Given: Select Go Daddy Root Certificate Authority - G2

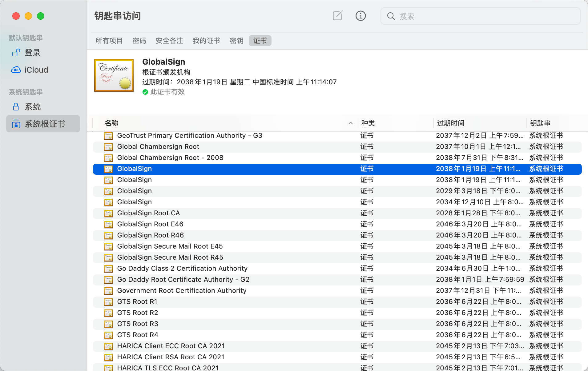Looking at the screenshot, I should tap(183, 279).
